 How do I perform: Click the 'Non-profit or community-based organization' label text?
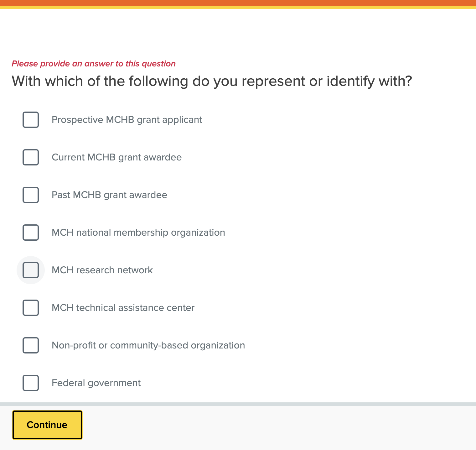click(x=148, y=345)
